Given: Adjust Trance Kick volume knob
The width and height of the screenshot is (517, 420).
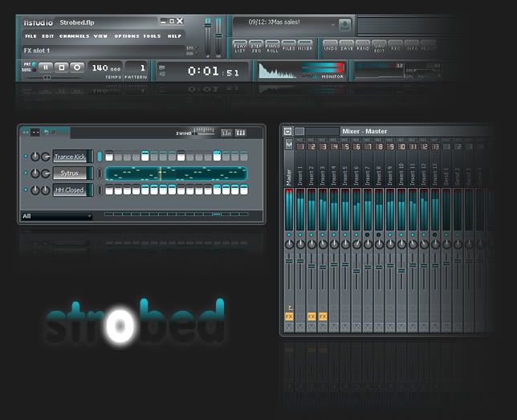Looking at the screenshot, I should (46, 157).
